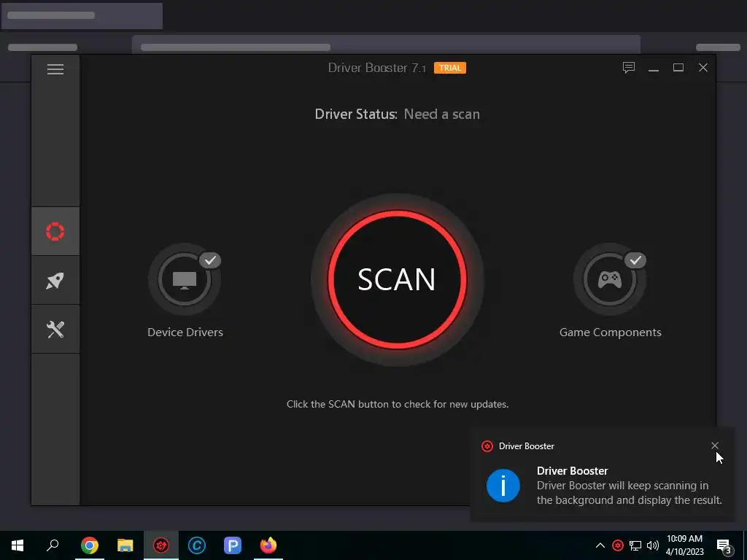Open the feedback message icon in title bar
747x560 pixels.
pyautogui.click(x=629, y=68)
